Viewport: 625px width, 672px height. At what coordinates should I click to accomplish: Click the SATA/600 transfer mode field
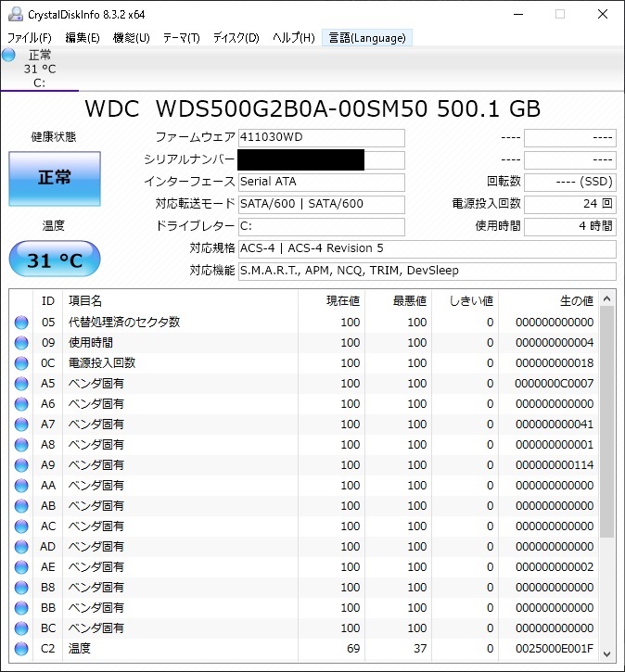click(x=321, y=205)
